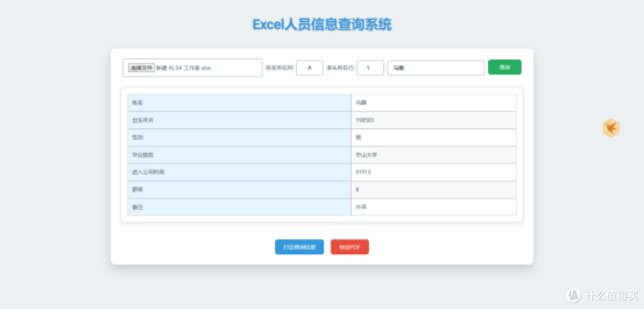Focus the name column field containing A
This screenshot has height=309, width=644.
click(x=309, y=68)
